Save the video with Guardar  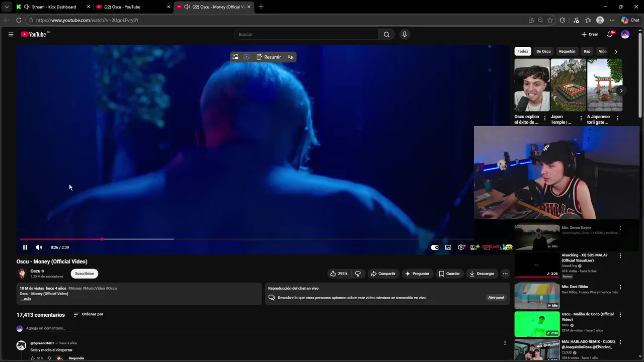click(449, 274)
